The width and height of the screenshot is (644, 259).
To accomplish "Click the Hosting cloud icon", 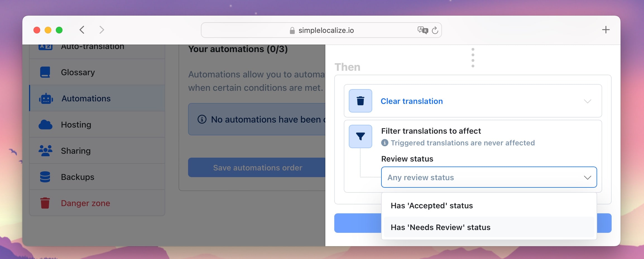I will 45,125.
